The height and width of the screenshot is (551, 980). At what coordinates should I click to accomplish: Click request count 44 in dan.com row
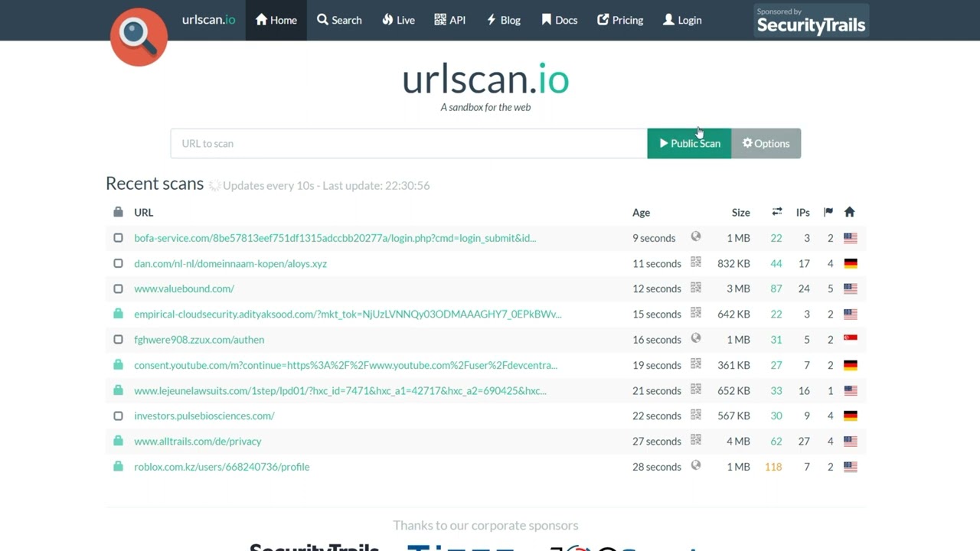pos(776,263)
